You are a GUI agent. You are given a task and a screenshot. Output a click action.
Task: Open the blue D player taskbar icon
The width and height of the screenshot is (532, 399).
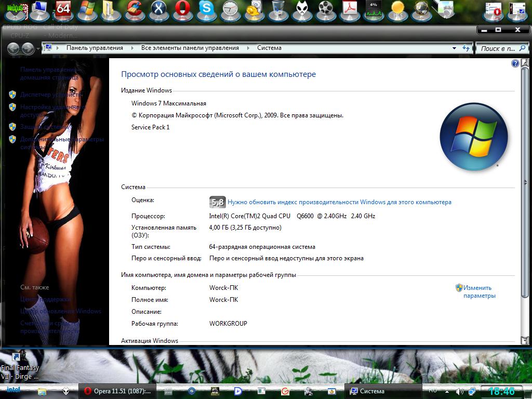pyautogui.click(x=238, y=391)
